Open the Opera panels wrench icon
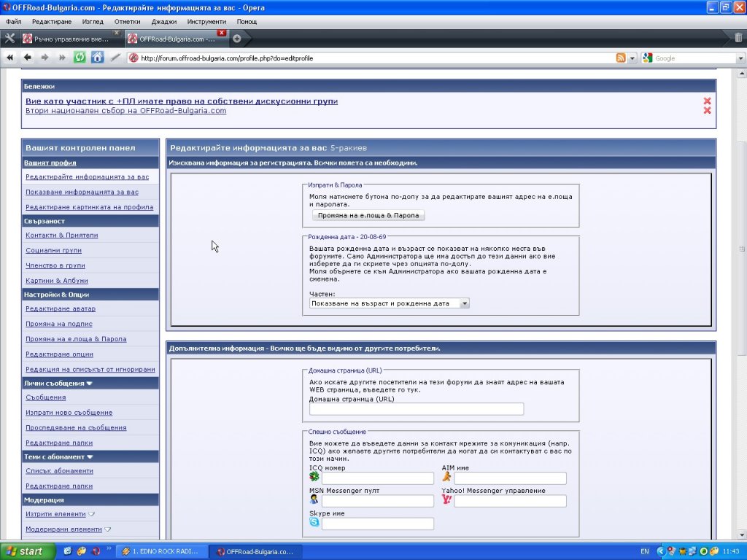 coord(9,39)
